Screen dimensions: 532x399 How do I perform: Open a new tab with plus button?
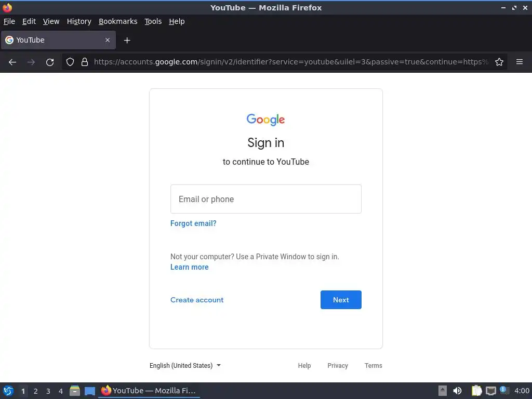(127, 41)
